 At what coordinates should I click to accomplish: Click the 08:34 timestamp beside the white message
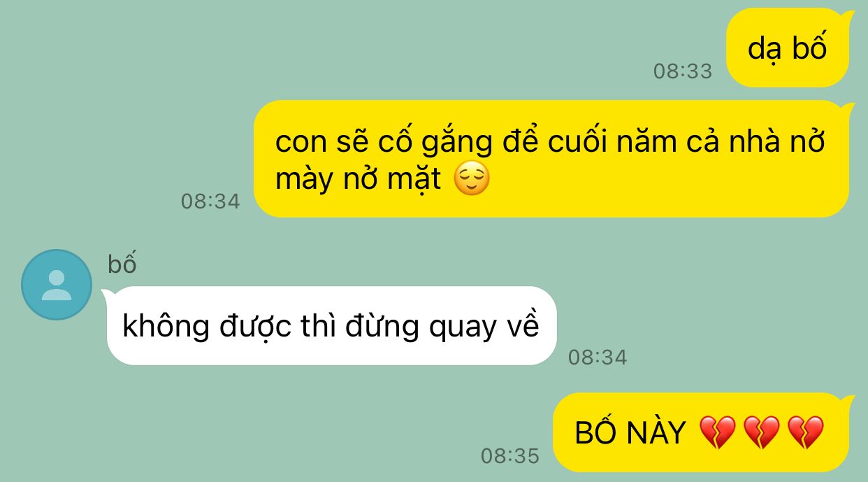pos(598,357)
